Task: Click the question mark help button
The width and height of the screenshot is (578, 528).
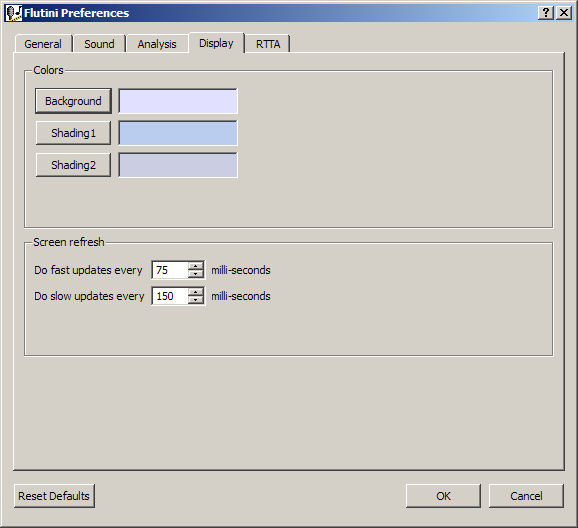Action: [546, 13]
